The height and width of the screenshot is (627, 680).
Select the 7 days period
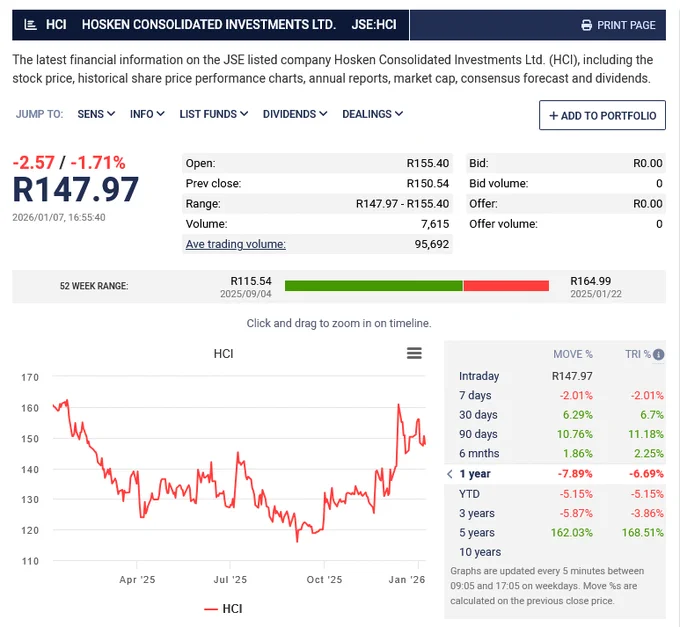555,395
